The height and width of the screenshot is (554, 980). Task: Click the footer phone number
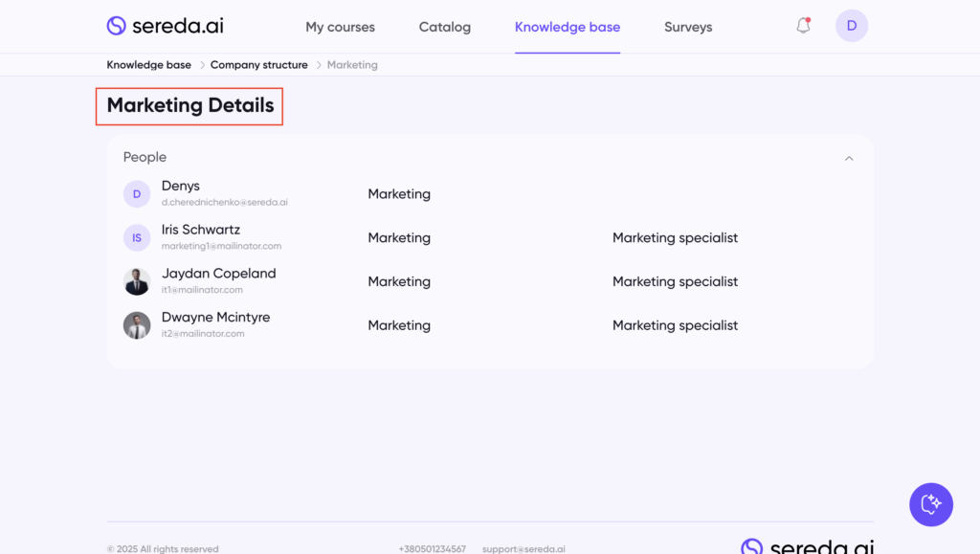(x=432, y=549)
